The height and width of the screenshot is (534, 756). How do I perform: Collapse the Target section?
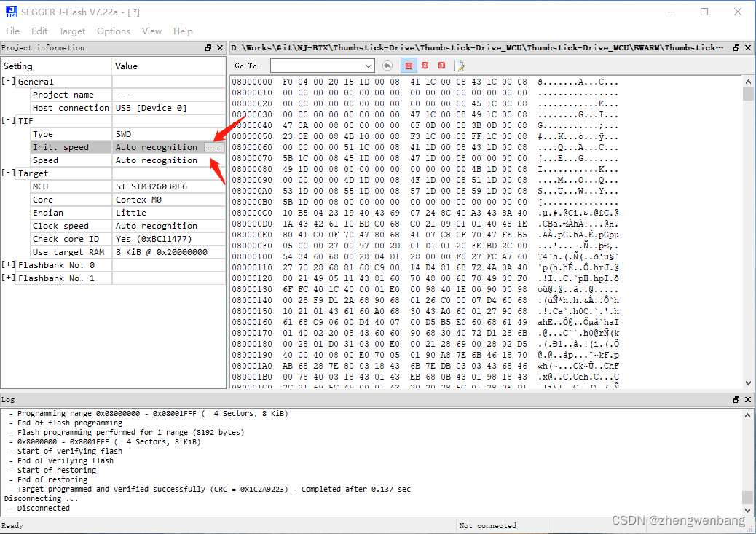9,173
